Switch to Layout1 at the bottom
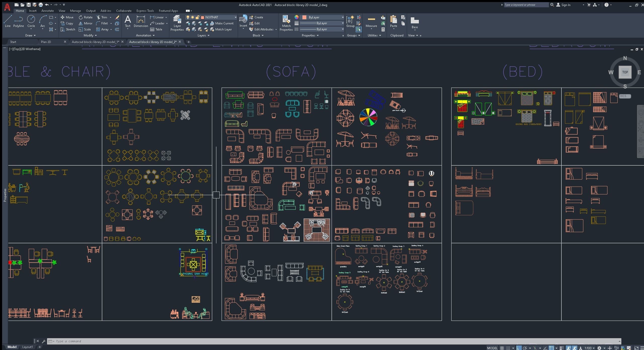The height and width of the screenshot is (350, 644). point(28,347)
